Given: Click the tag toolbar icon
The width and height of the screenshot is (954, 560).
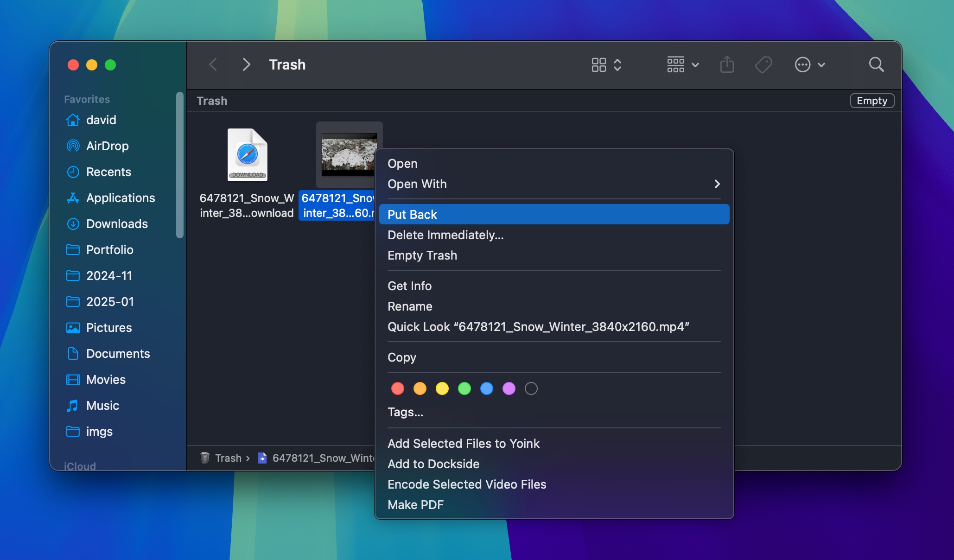Looking at the screenshot, I should 763,64.
